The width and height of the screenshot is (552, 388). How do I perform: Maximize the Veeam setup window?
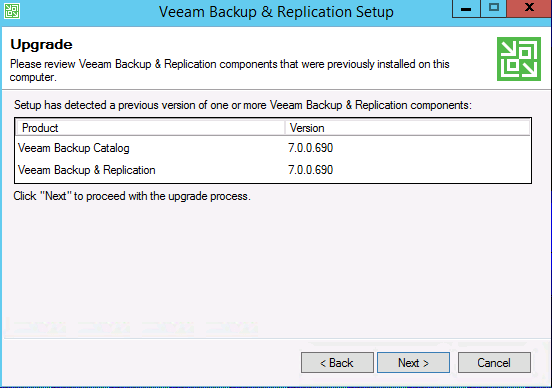click(x=494, y=8)
